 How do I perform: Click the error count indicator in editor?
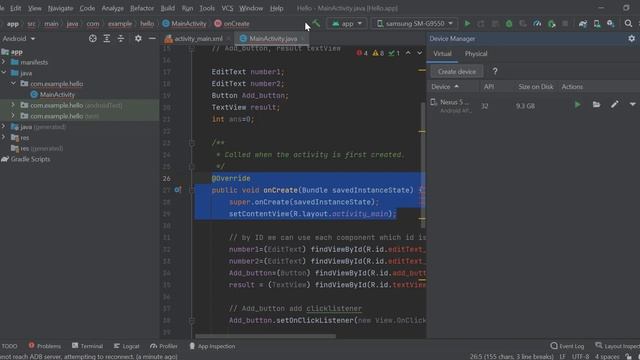click(362, 53)
